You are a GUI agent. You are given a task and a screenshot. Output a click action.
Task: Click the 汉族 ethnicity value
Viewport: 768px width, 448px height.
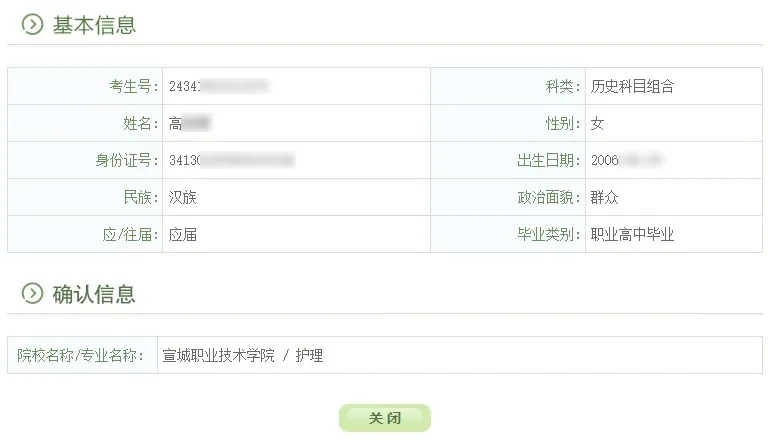[183, 197]
